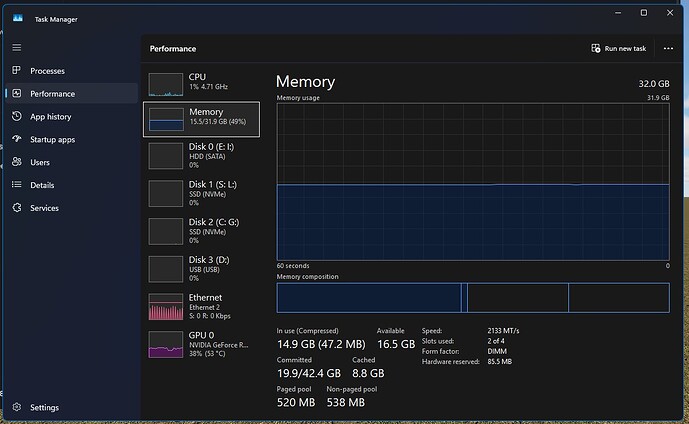
Task: Select Disk 1 (S: L:) graph thumbnail
Action: coord(166,193)
